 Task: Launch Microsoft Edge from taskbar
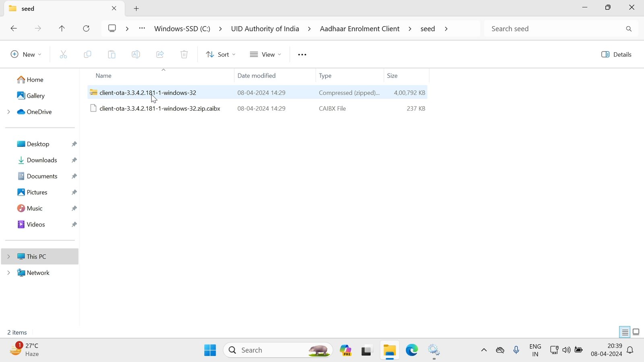tap(412, 350)
